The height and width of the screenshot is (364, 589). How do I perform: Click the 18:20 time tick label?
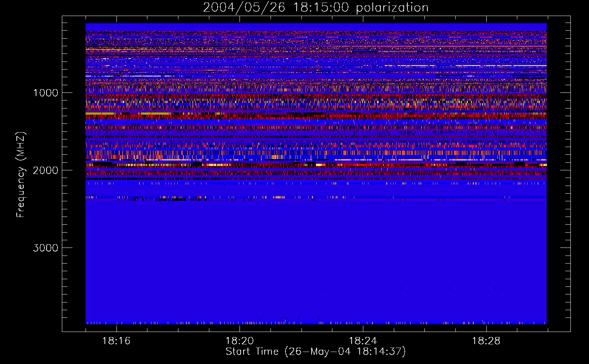click(240, 341)
